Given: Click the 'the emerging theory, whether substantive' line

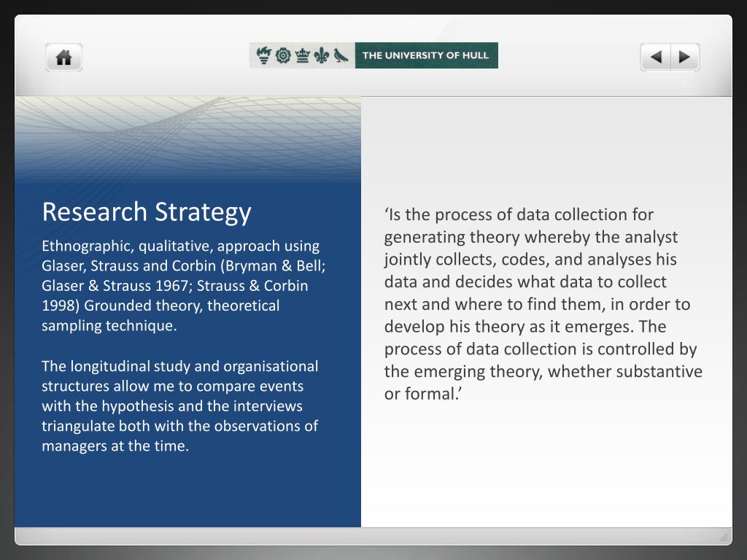Looking at the screenshot, I should point(543,371).
